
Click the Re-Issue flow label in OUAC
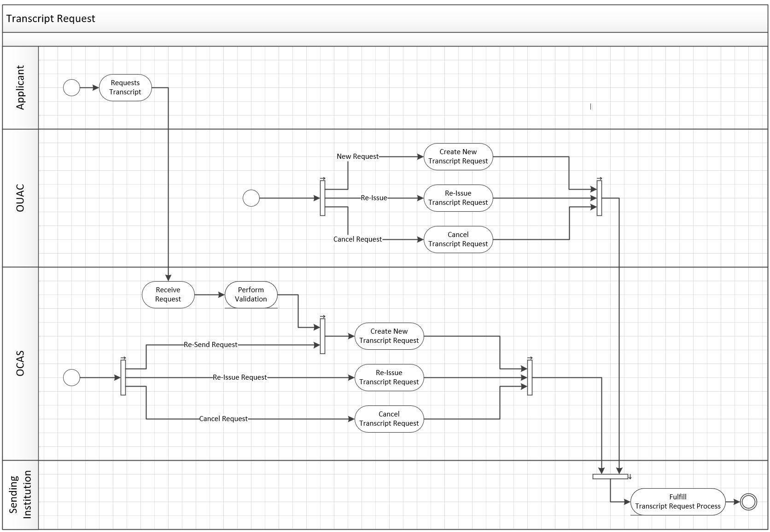374,198
